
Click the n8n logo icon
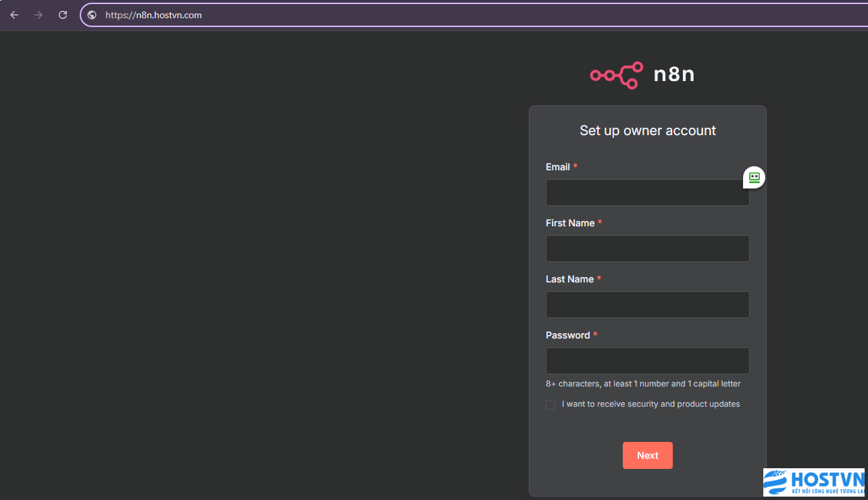(617, 75)
